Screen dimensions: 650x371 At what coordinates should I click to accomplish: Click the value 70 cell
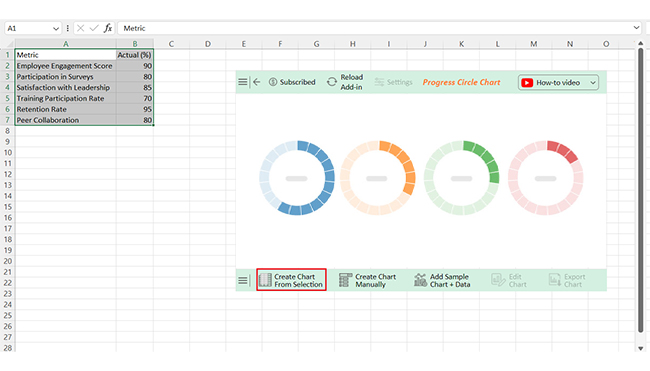point(135,98)
